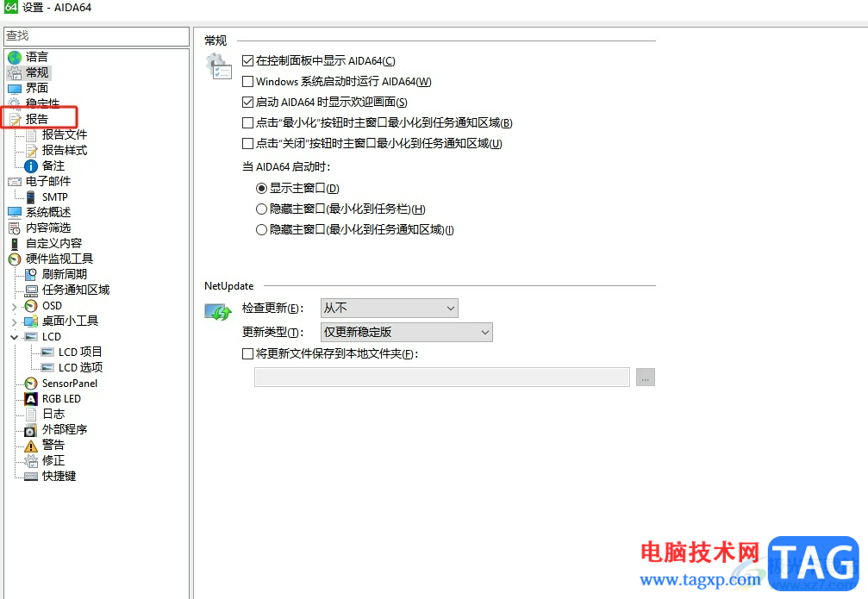Screen dimensions: 868x599
Task: Open the 更新类型 dropdown
Action: [x=406, y=332]
